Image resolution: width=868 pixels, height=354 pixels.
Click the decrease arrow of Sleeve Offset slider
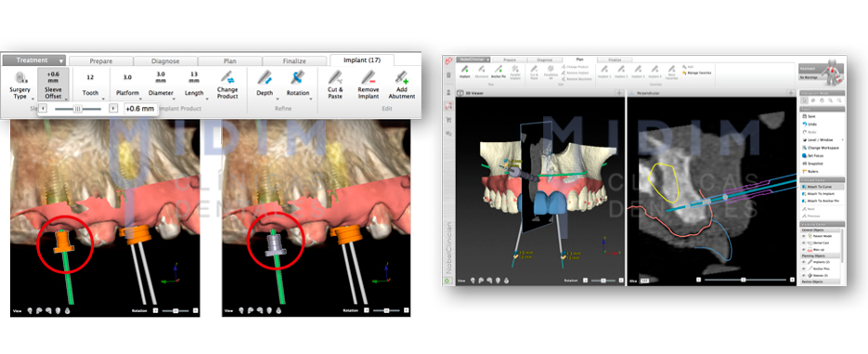coord(44,109)
